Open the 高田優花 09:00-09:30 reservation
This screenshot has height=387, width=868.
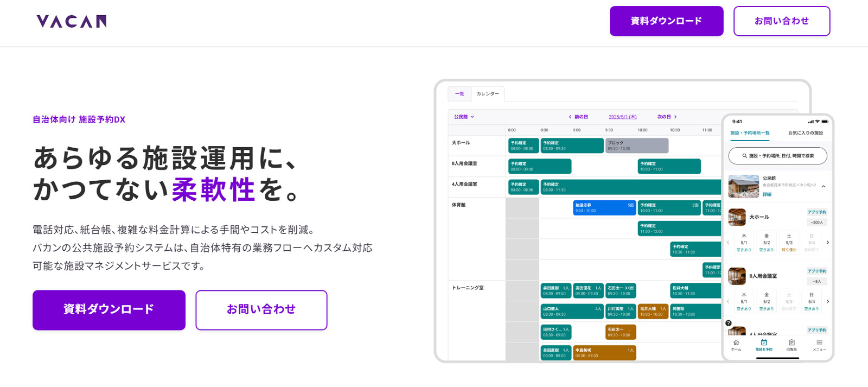click(588, 291)
